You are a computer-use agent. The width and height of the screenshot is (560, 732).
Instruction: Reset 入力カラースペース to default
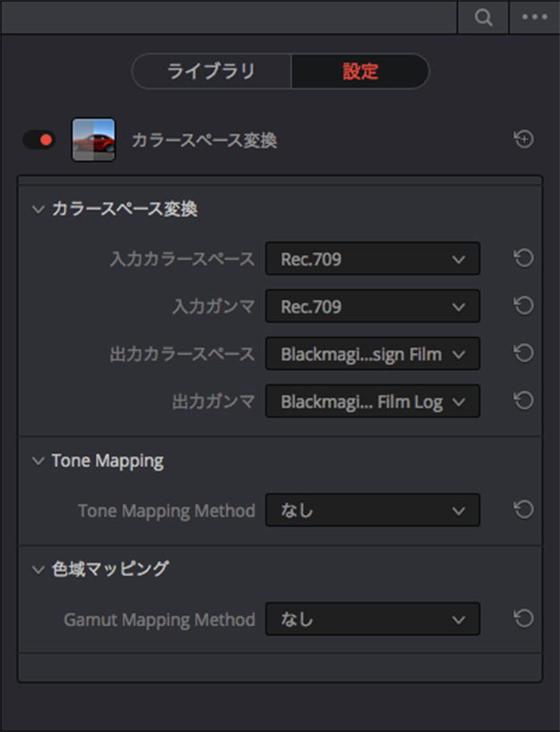[x=523, y=258]
